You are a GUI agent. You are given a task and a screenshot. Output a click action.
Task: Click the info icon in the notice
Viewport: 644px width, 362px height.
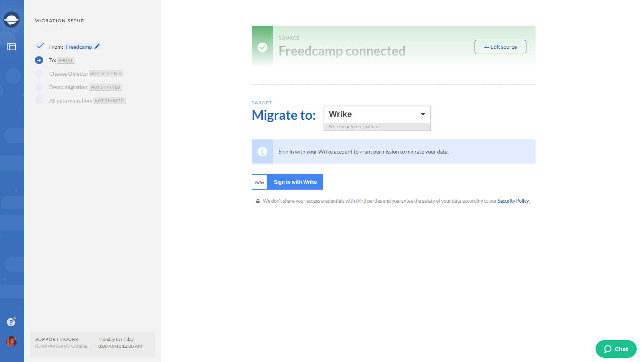(262, 152)
